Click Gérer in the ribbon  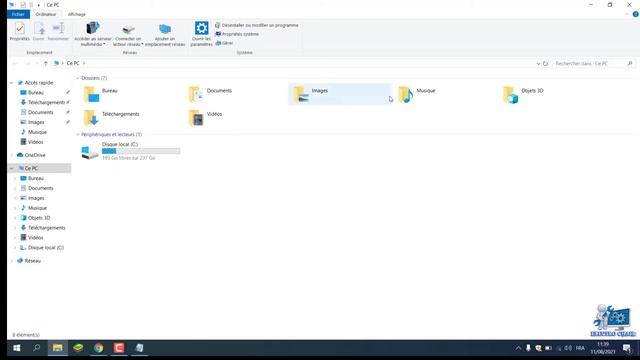[x=224, y=43]
